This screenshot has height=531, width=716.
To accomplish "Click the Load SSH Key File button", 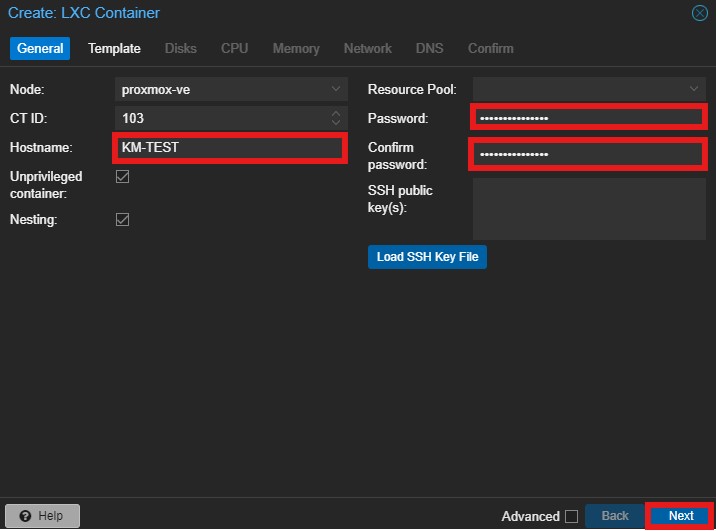I will pos(427,257).
